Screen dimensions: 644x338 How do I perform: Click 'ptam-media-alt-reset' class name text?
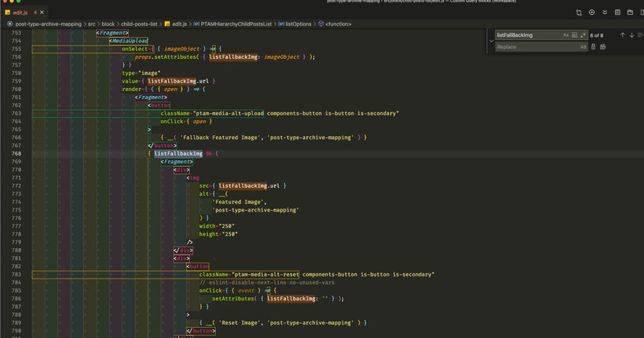[x=266, y=275]
